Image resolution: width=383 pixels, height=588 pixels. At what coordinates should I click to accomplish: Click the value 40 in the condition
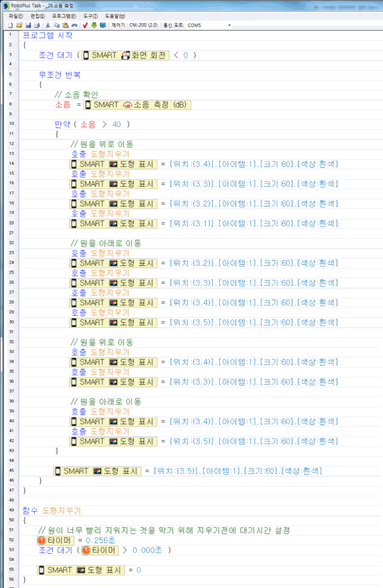(117, 124)
